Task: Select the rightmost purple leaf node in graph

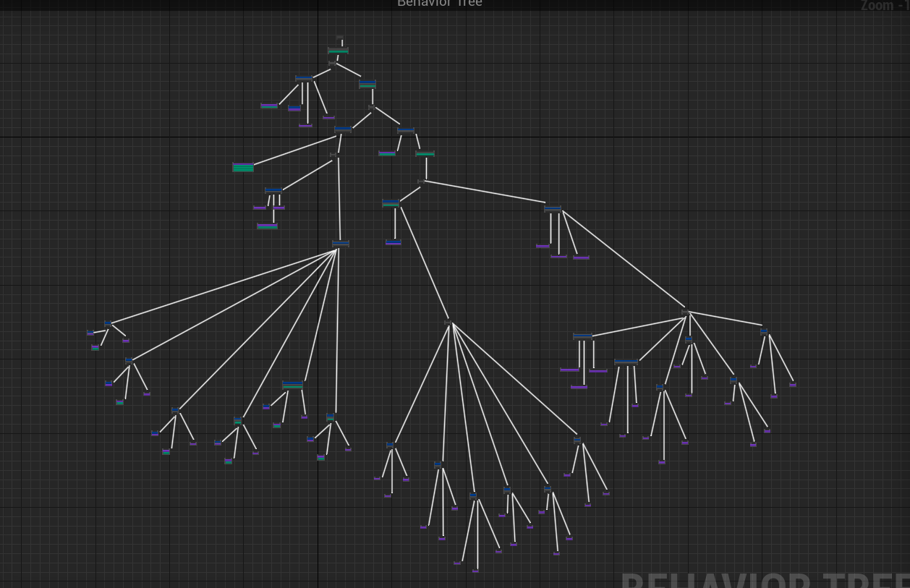Action: point(793,385)
